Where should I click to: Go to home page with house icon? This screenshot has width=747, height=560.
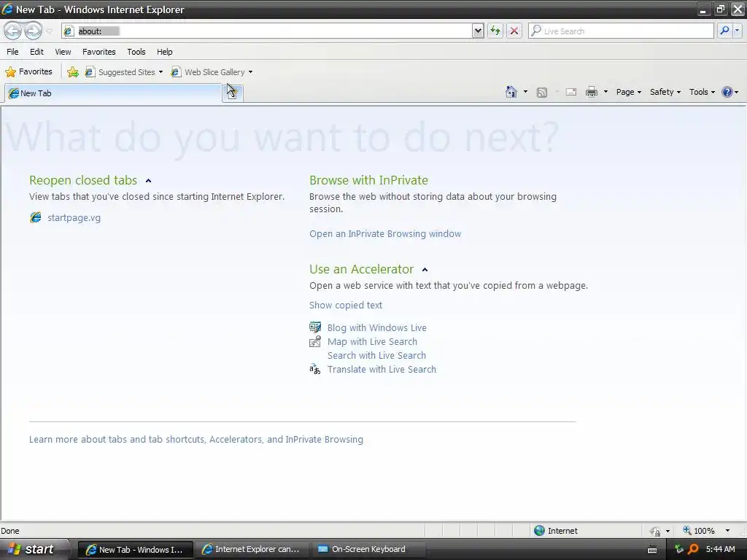click(x=511, y=92)
